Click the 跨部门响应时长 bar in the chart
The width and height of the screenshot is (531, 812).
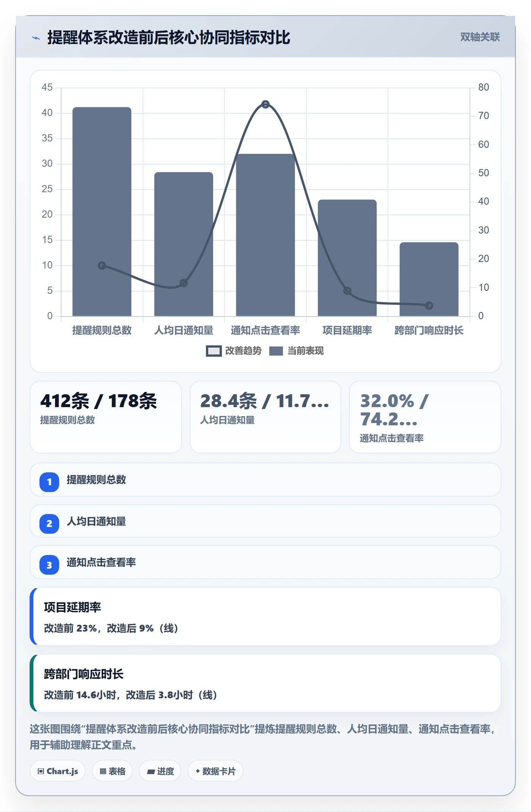click(x=429, y=279)
